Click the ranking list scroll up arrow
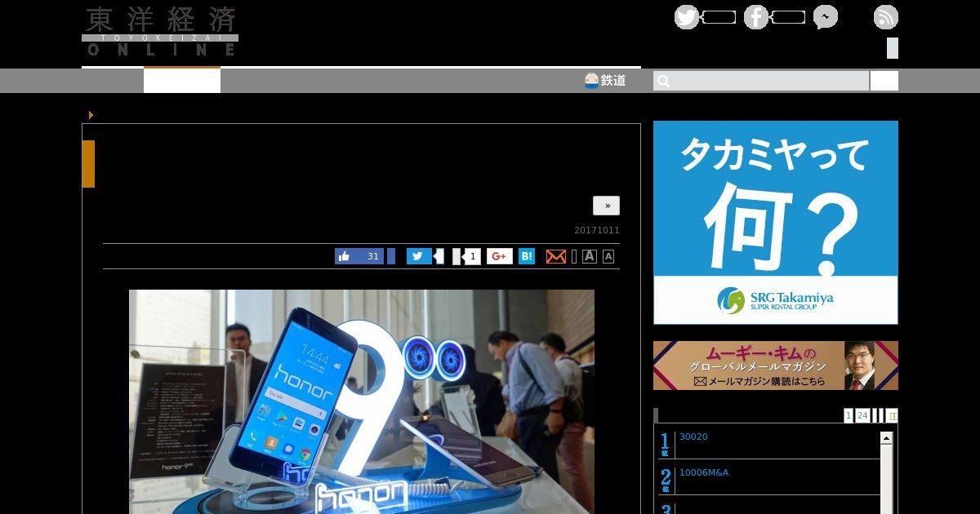980x514 pixels. (x=886, y=438)
